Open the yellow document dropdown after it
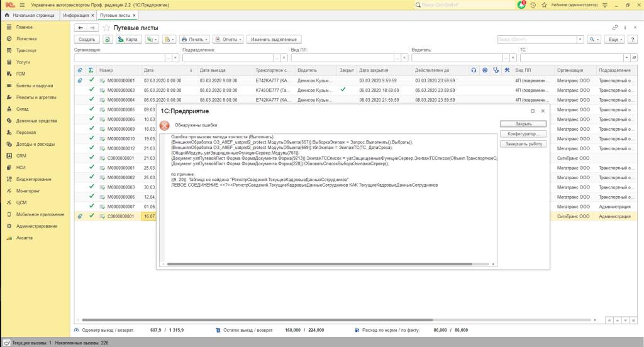644x347 pixels. (169, 40)
